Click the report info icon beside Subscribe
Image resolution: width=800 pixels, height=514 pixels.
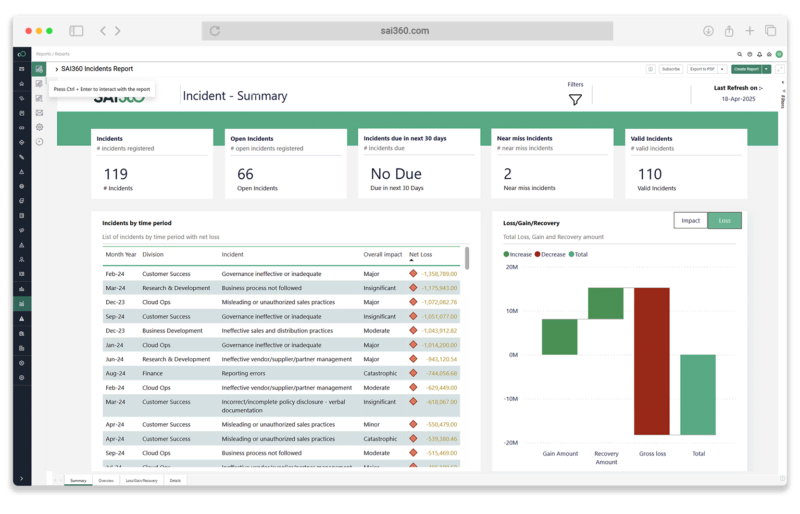(651, 69)
